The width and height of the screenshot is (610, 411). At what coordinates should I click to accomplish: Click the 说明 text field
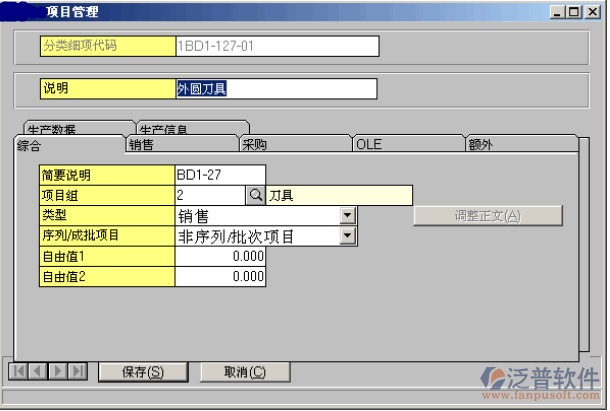click(276, 89)
